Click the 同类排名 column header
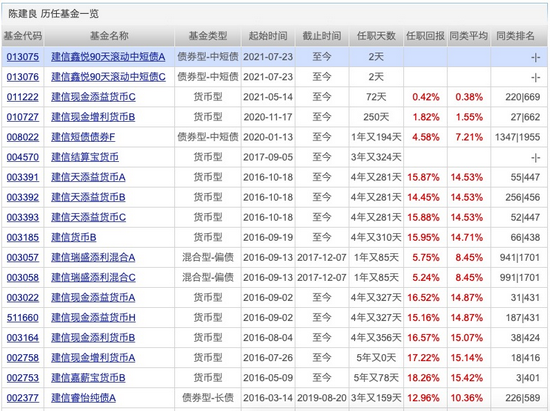 (x=516, y=36)
